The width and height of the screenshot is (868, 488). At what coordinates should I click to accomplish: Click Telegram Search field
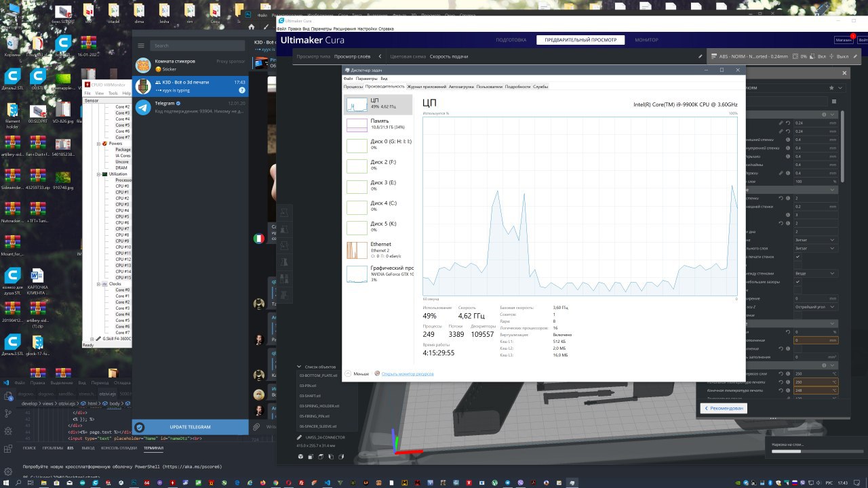(x=197, y=45)
